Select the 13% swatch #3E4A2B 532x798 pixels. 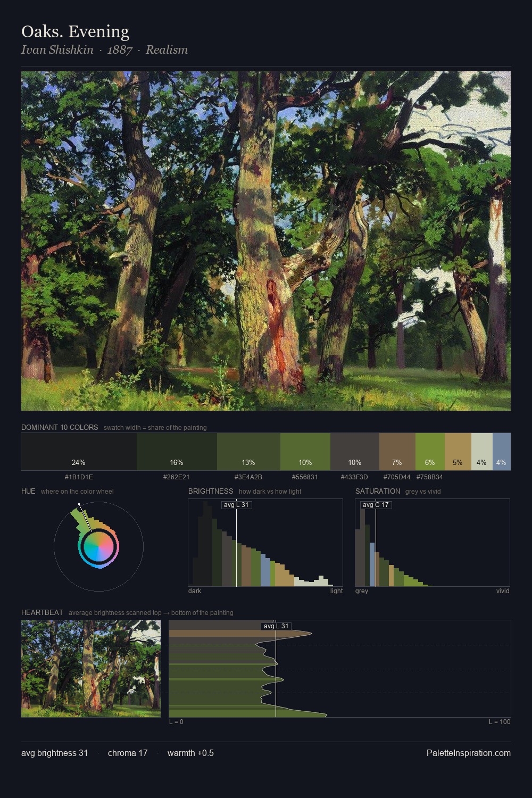pyautogui.click(x=248, y=452)
